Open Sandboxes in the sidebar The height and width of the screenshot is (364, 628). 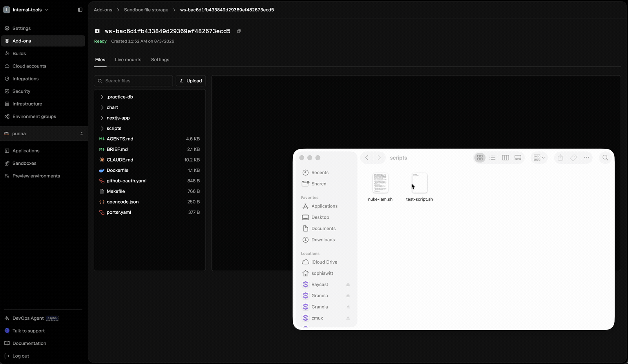coord(43,163)
